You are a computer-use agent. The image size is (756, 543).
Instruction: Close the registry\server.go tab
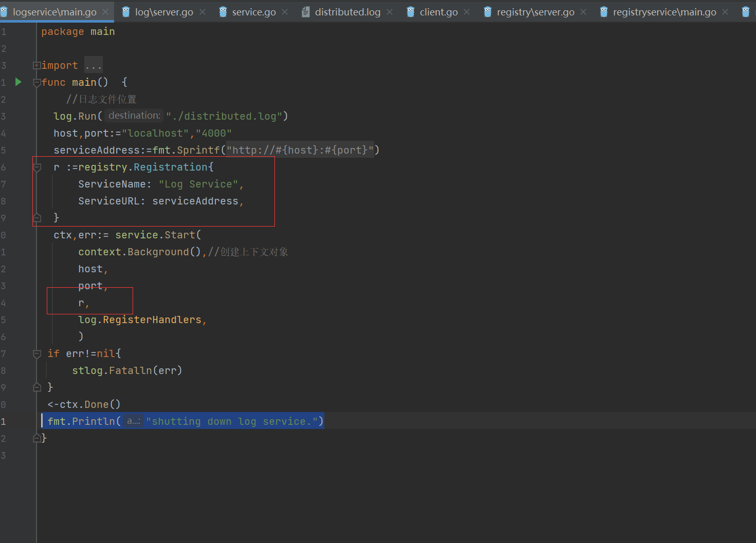(x=583, y=12)
